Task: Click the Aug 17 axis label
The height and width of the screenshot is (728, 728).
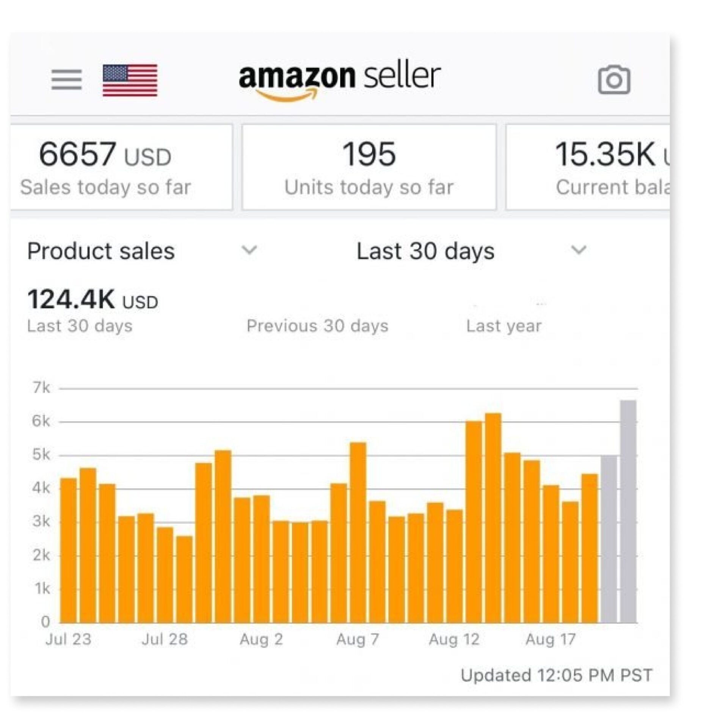Action: click(551, 640)
